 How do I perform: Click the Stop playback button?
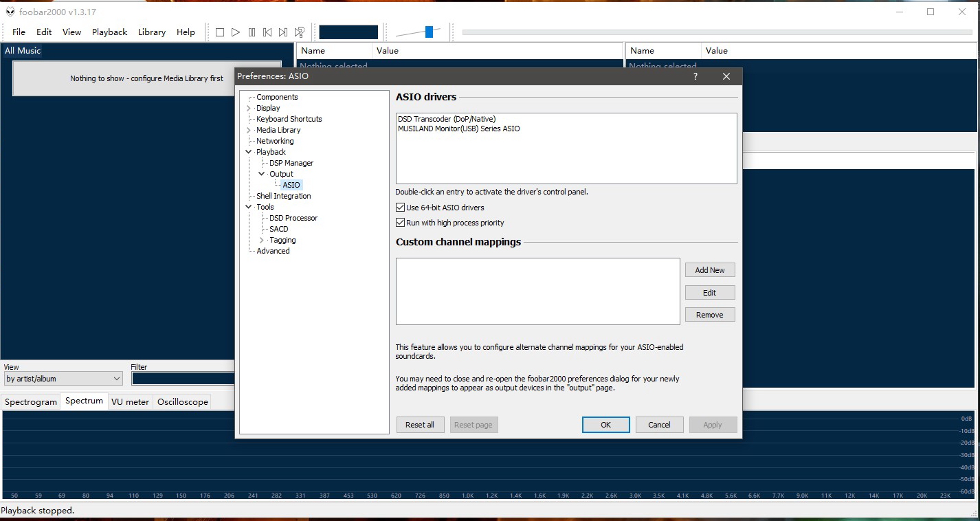pos(220,32)
